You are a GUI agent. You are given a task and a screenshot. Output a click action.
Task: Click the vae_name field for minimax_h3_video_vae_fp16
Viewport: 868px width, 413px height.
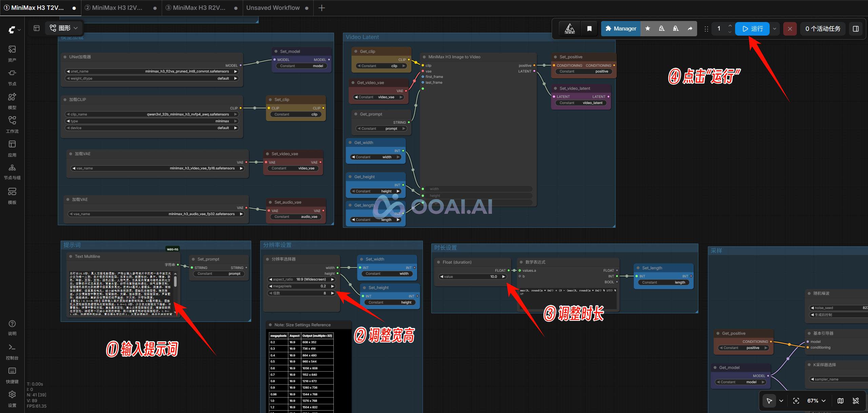[x=158, y=168]
